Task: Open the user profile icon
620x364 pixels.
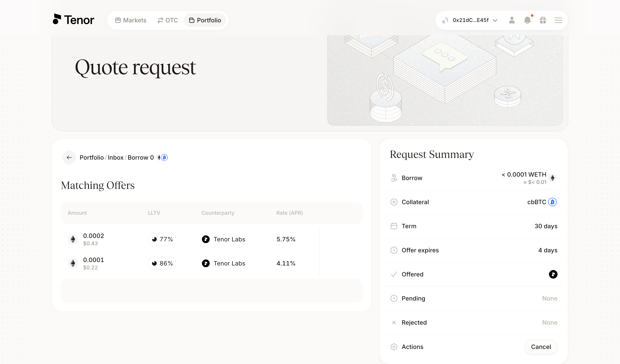Action: 512,20
